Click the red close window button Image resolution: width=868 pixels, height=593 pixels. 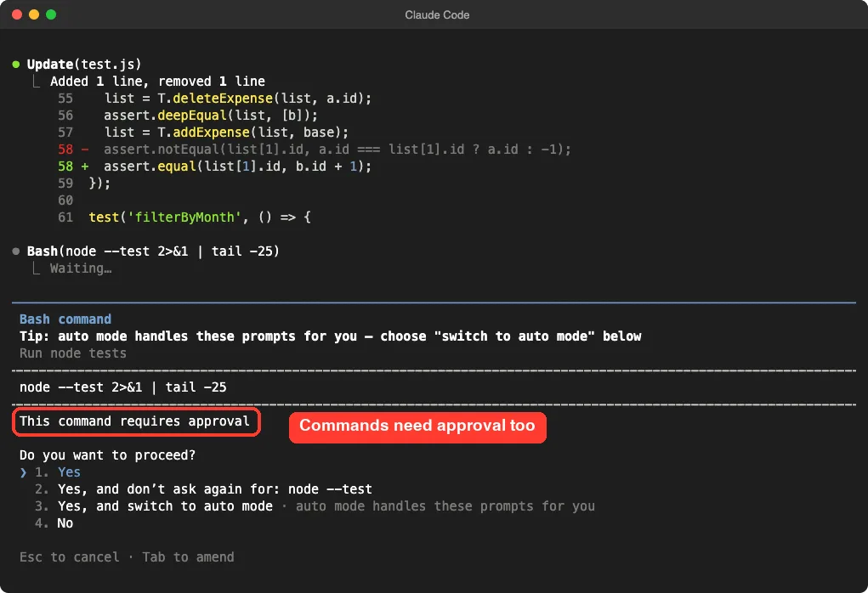17,14
